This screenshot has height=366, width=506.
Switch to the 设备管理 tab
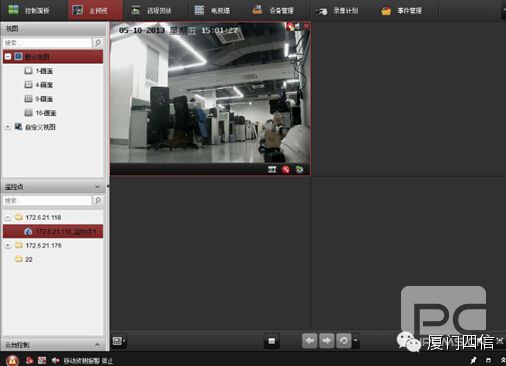(273, 10)
